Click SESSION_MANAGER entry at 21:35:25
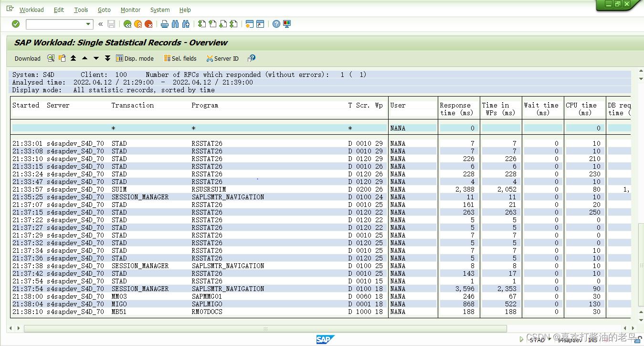The height and width of the screenshot is (346, 644). click(140, 197)
